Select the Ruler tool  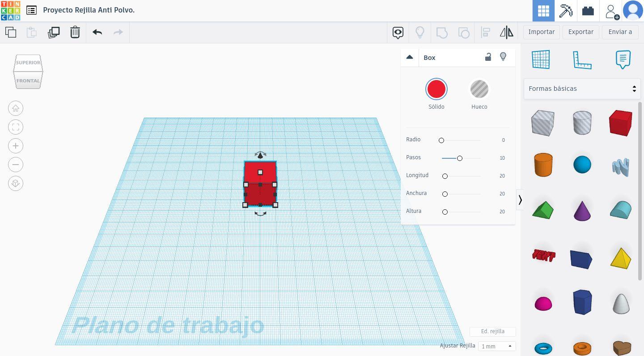(x=582, y=60)
